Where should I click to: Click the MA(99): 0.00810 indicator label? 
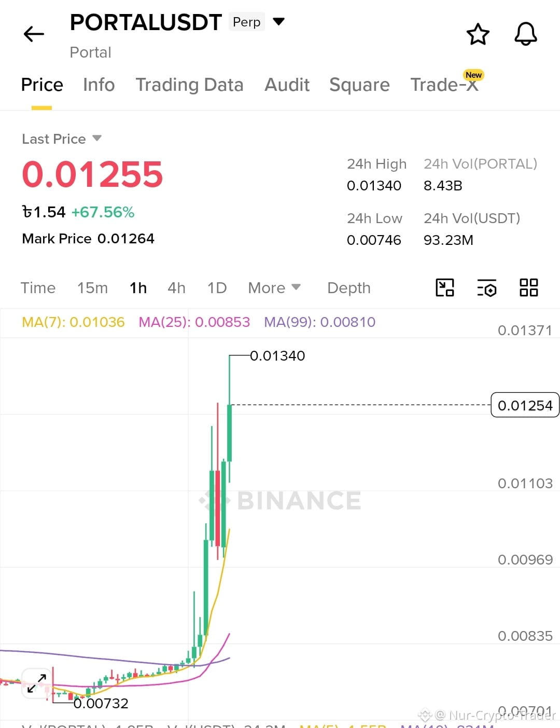click(x=320, y=322)
